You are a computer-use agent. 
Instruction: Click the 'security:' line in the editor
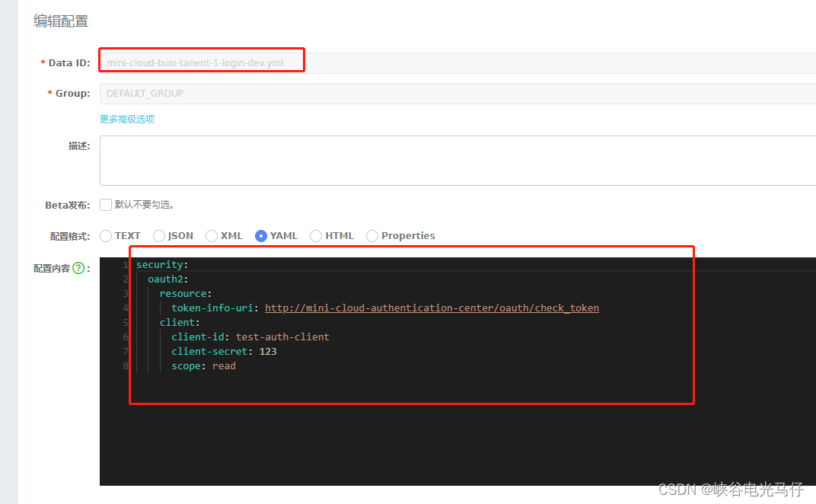pyautogui.click(x=162, y=264)
